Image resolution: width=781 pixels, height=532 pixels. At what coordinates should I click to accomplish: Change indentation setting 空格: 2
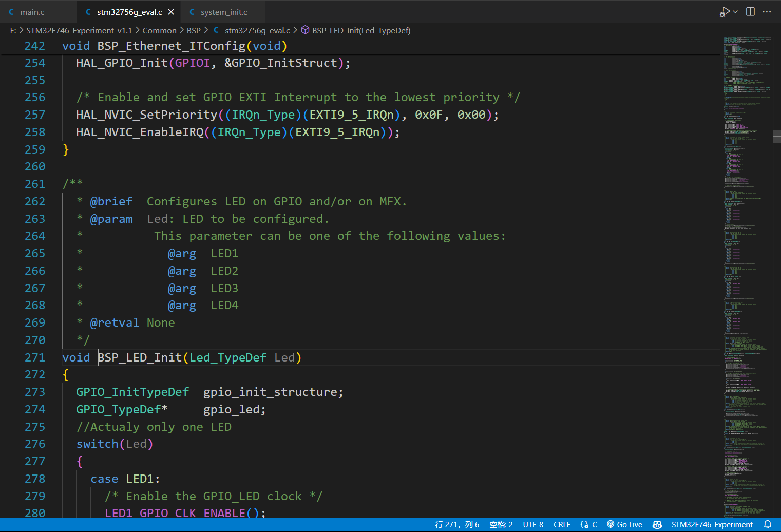point(501,525)
